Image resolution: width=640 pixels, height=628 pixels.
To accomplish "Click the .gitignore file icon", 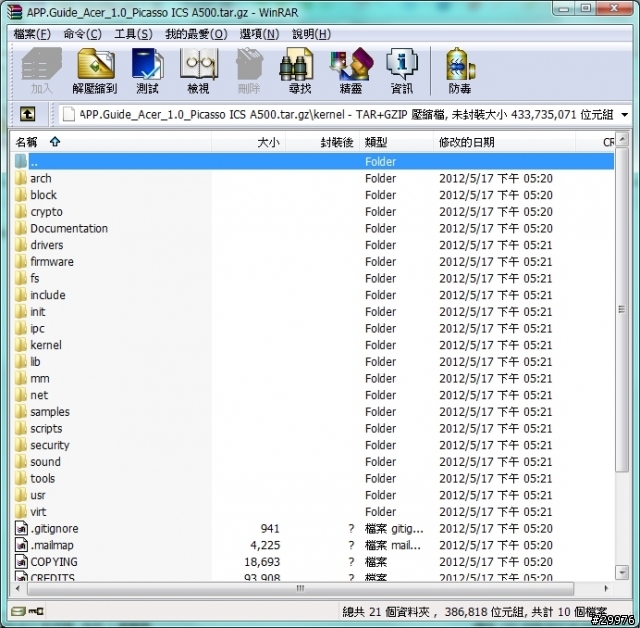I will 21,528.
